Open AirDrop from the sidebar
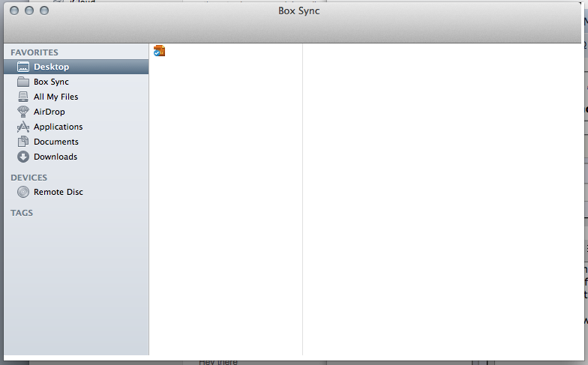 tap(76, 112)
